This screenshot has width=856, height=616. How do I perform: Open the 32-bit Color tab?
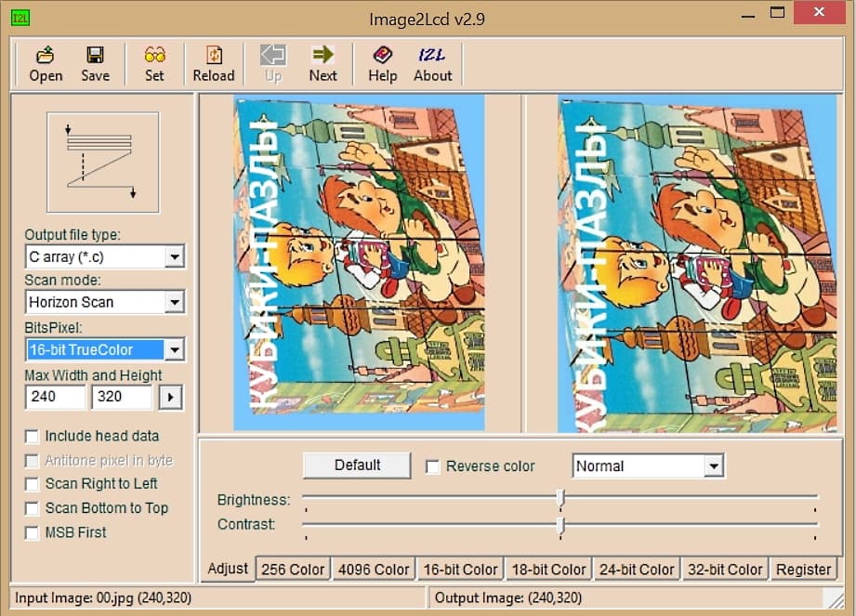click(x=725, y=570)
